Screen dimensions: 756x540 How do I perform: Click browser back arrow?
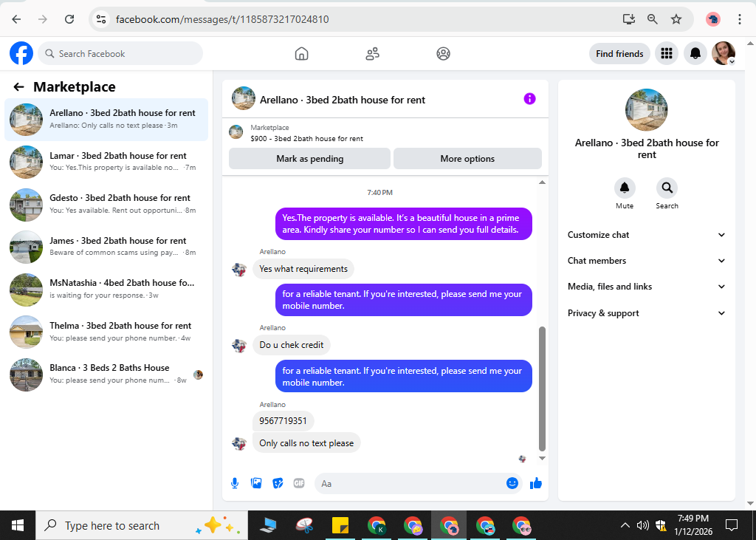pyautogui.click(x=16, y=19)
